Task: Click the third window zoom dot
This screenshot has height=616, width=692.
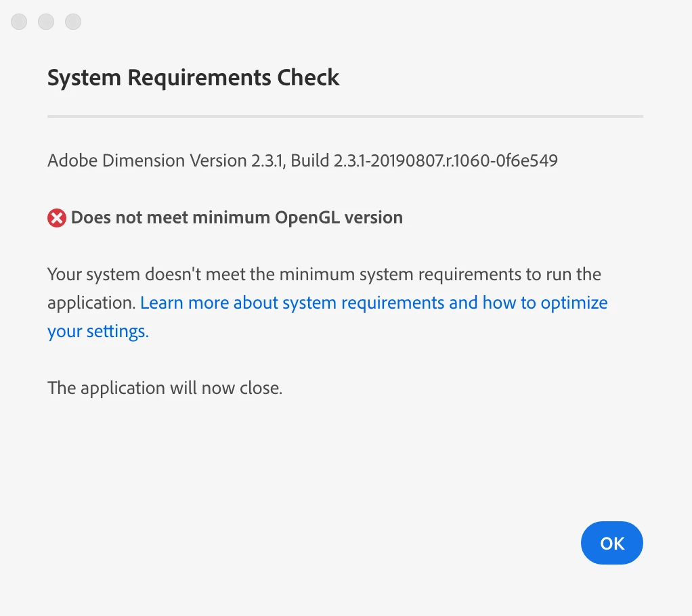Action: (73, 22)
